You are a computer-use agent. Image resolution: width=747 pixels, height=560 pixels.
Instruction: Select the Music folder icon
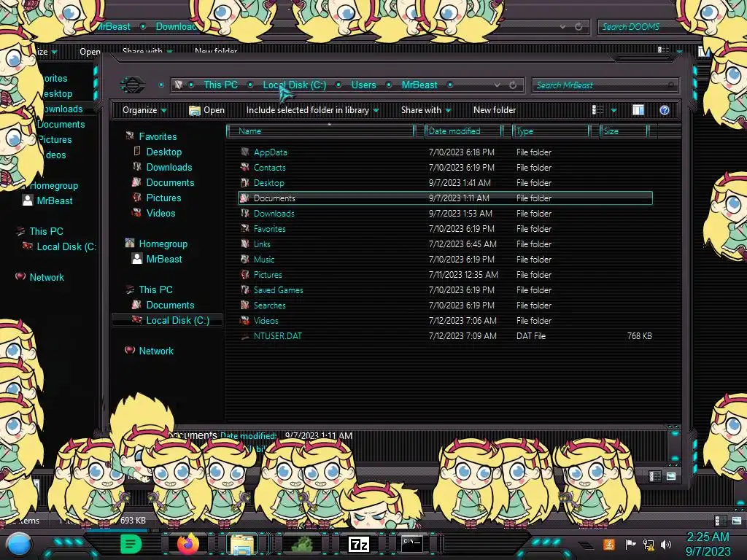[x=245, y=259]
